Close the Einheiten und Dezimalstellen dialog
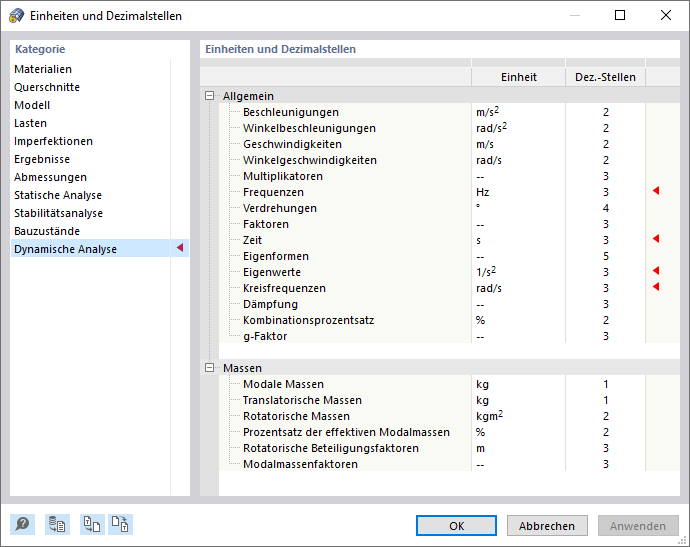Image resolution: width=690 pixels, height=547 pixels. (666, 15)
